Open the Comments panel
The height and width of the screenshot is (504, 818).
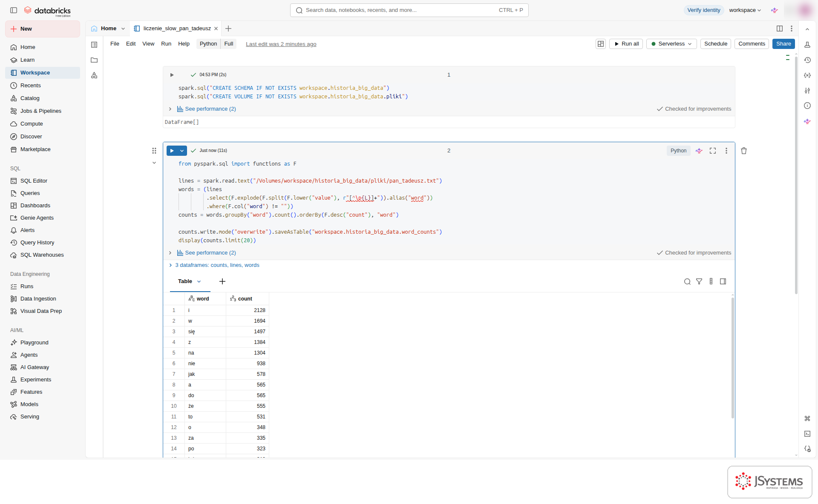pos(752,44)
